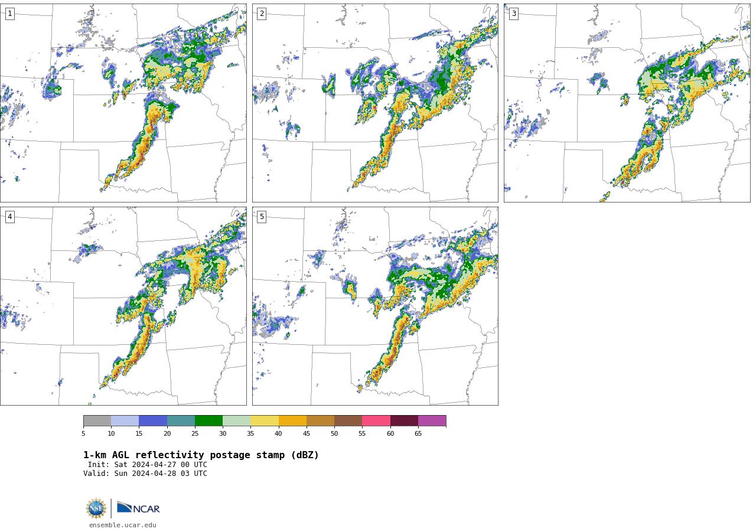756x532 pixels.
Task: Click the NCAR logo
Action: click(138, 508)
